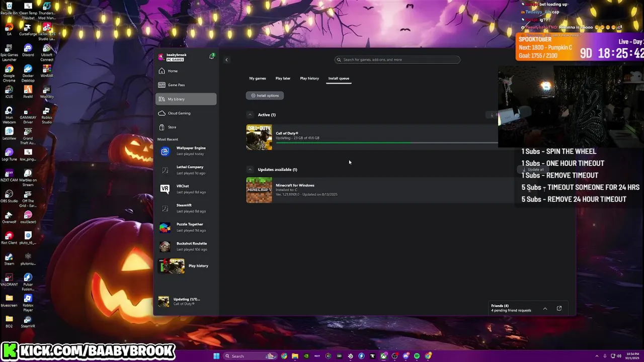The image size is (644, 362).
Task: Click the Update all button
Action: point(533,169)
